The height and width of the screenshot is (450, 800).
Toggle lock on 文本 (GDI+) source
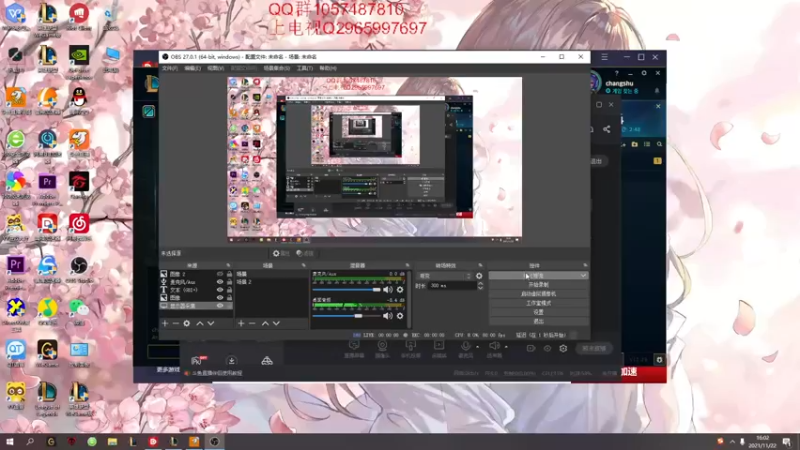pyautogui.click(x=229, y=290)
